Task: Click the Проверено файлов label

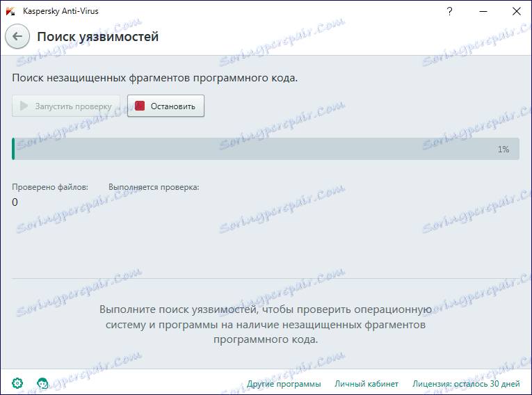Action: (50, 187)
